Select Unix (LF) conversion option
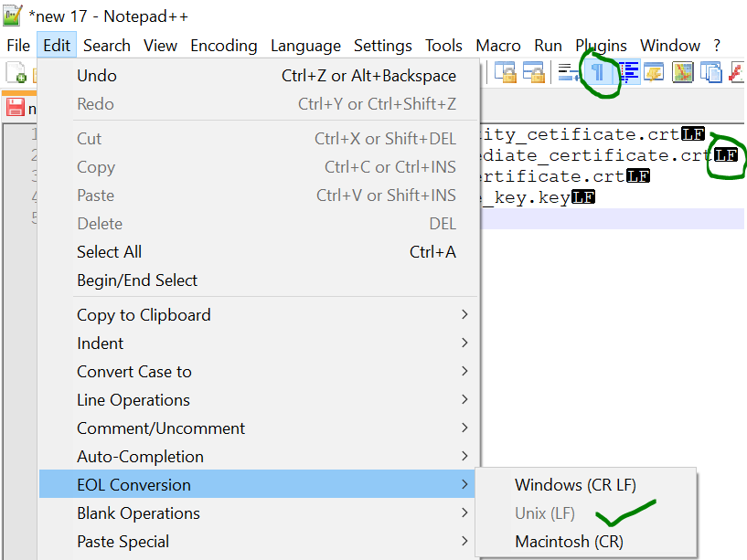Viewport: 747px width, 560px height. 585,513
